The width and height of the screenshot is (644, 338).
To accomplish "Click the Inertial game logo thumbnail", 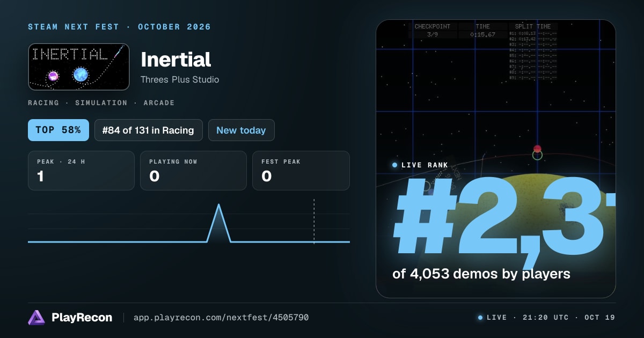I will tap(79, 67).
